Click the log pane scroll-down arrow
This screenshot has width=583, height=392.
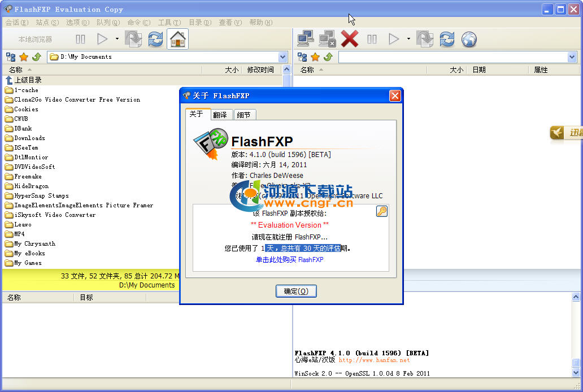click(576, 372)
